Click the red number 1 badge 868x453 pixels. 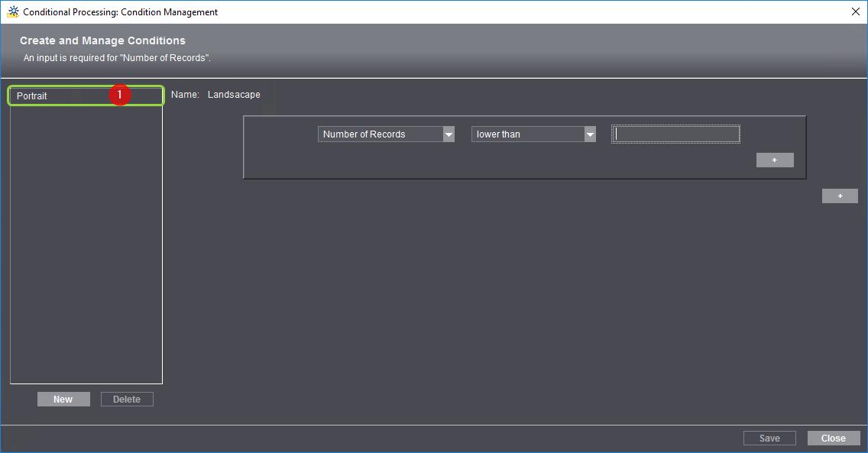click(120, 95)
